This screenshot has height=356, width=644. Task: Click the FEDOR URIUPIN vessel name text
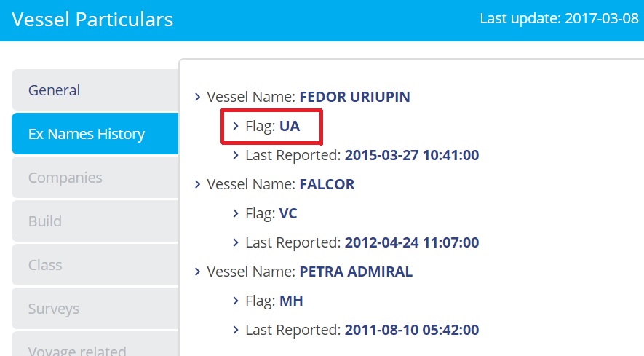pos(354,97)
